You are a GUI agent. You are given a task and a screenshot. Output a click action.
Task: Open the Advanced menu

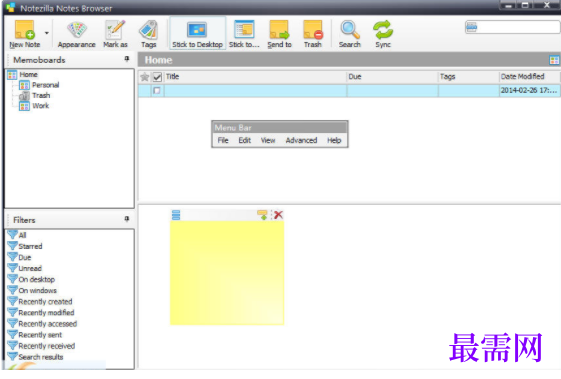301,140
